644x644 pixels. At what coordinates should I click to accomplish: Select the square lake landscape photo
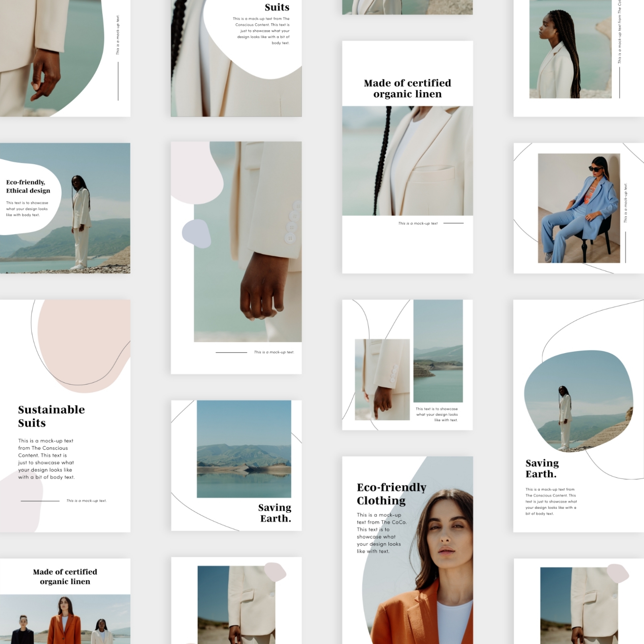(244, 449)
